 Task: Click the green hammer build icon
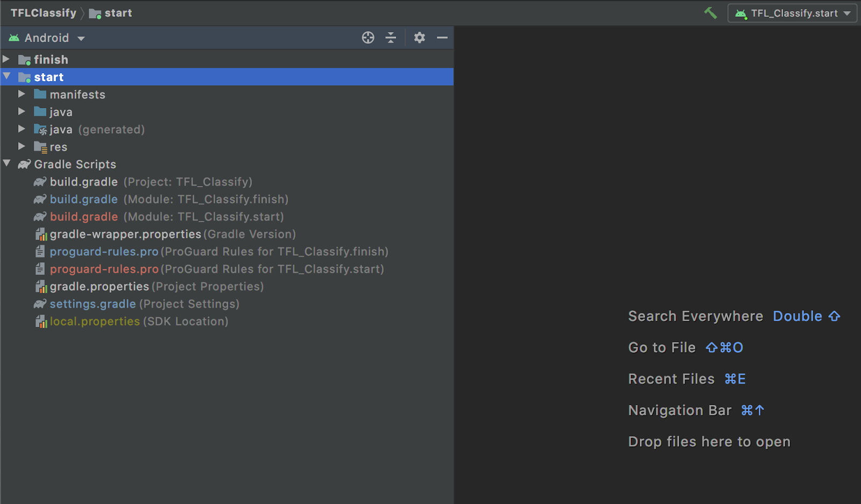[x=710, y=13]
